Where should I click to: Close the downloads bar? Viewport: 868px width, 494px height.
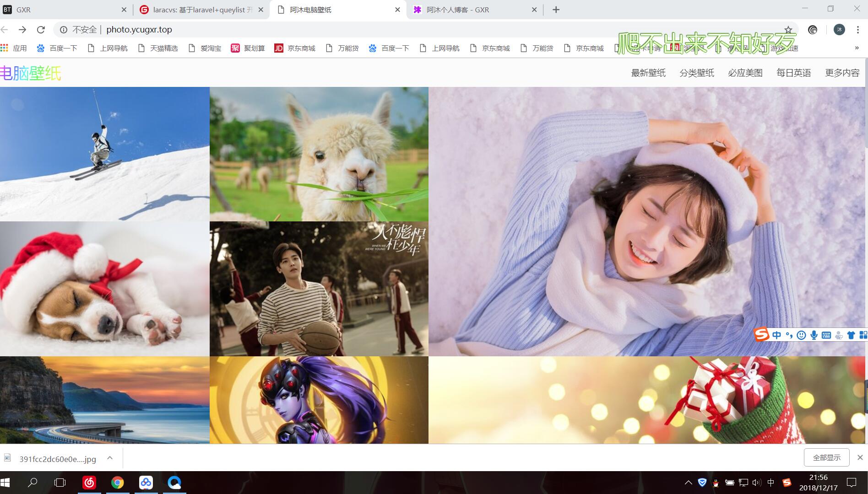tap(860, 457)
